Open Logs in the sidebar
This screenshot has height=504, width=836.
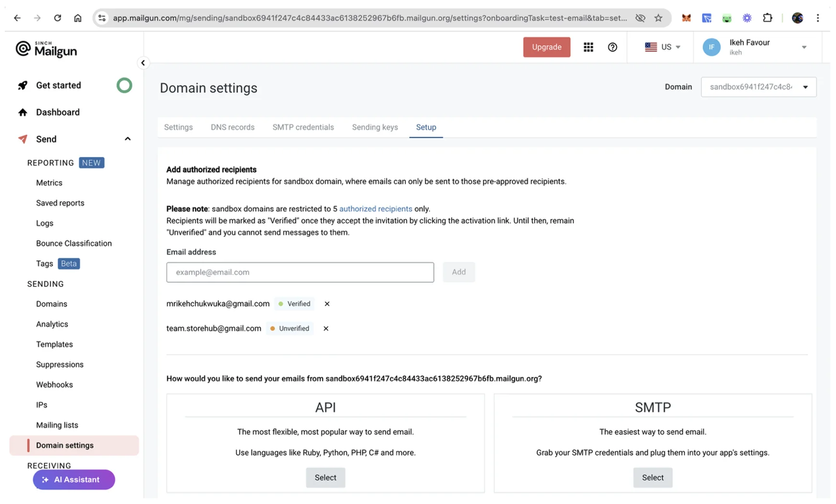point(45,223)
